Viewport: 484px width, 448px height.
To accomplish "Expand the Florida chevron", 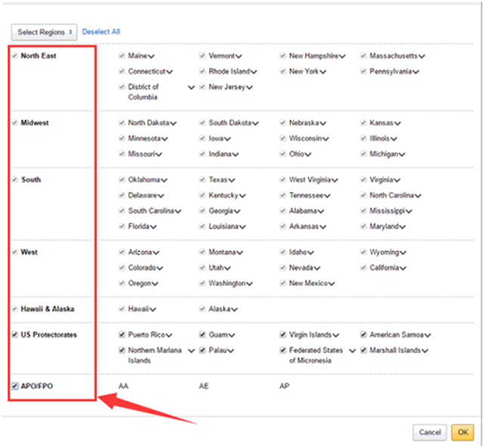I will click(153, 227).
